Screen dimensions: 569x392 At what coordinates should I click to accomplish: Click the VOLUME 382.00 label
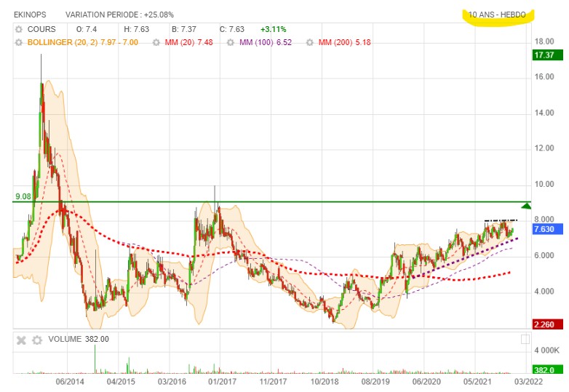[79, 339]
